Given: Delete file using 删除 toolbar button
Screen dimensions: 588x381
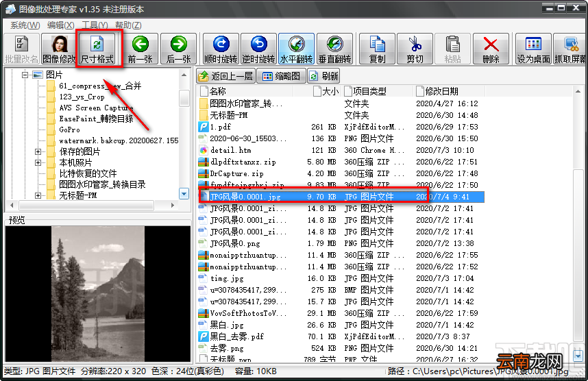Looking at the screenshot, I should click(x=491, y=49).
